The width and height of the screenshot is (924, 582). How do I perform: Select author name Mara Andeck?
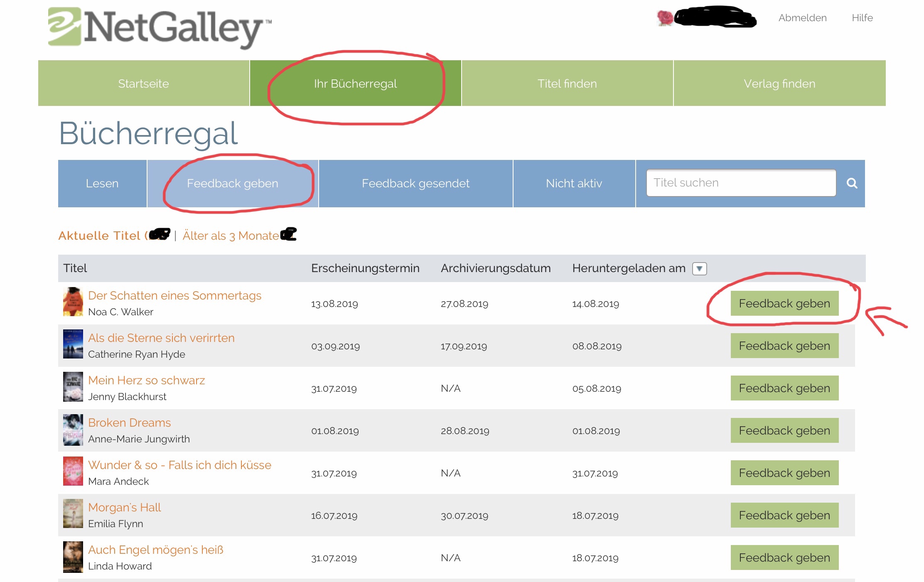118,481
